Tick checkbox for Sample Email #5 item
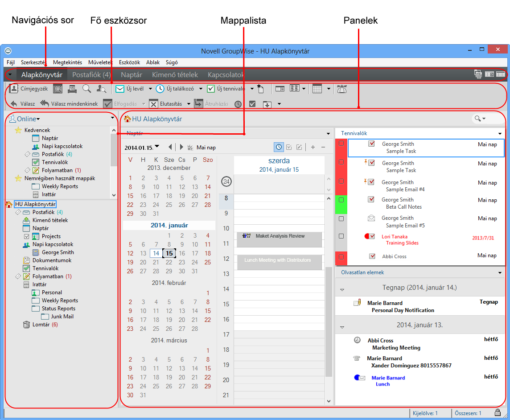This screenshot has height=420, width=510. [341, 218]
